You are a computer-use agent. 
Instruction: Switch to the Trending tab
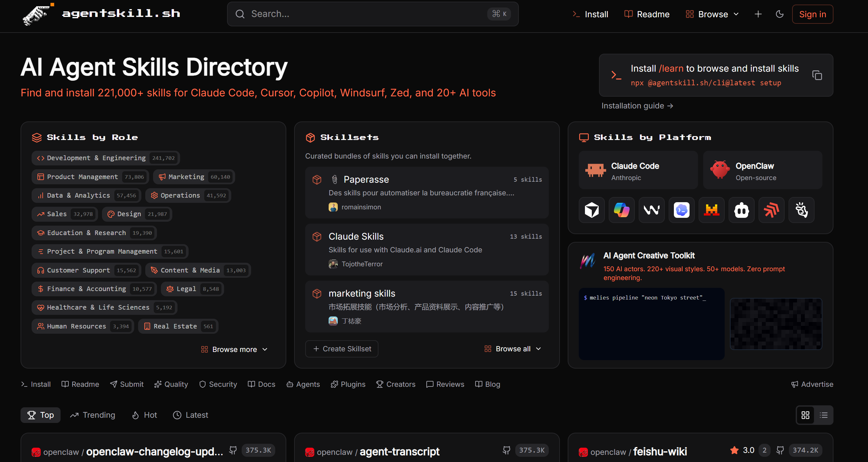pos(93,415)
